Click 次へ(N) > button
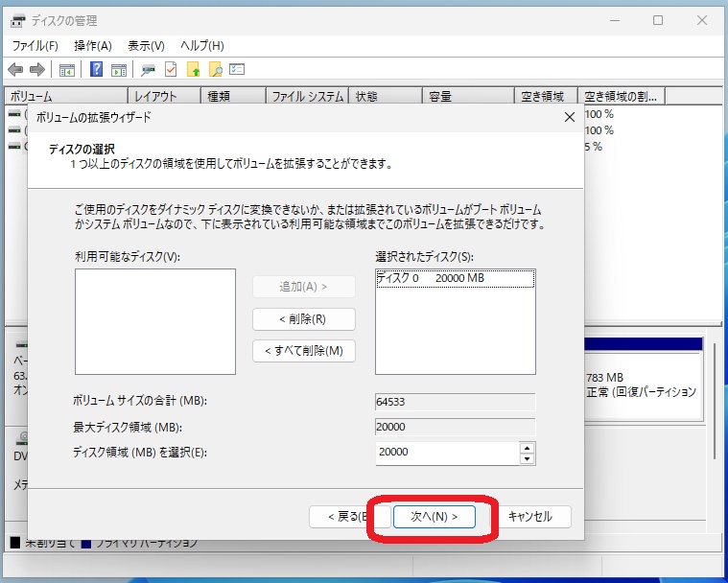 [434, 517]
